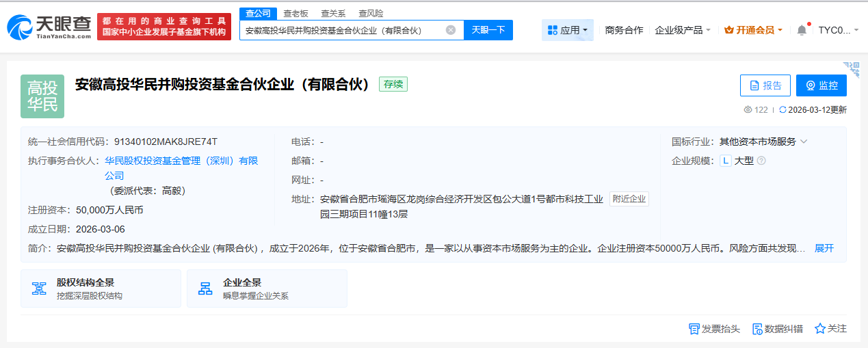
Task: Expand 国标行业 industry chevron
Action: (x=804, y=142)
